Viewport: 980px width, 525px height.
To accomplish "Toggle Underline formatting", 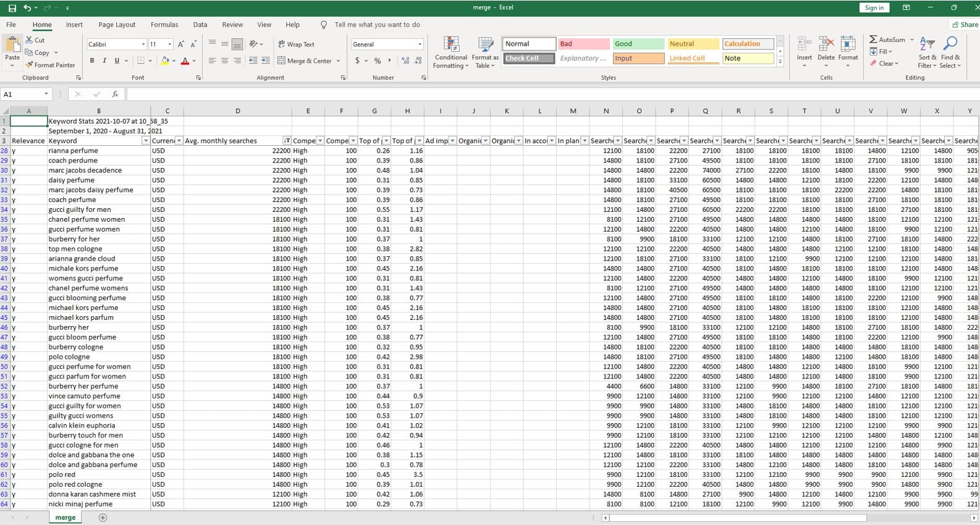I will click(117, 61).
